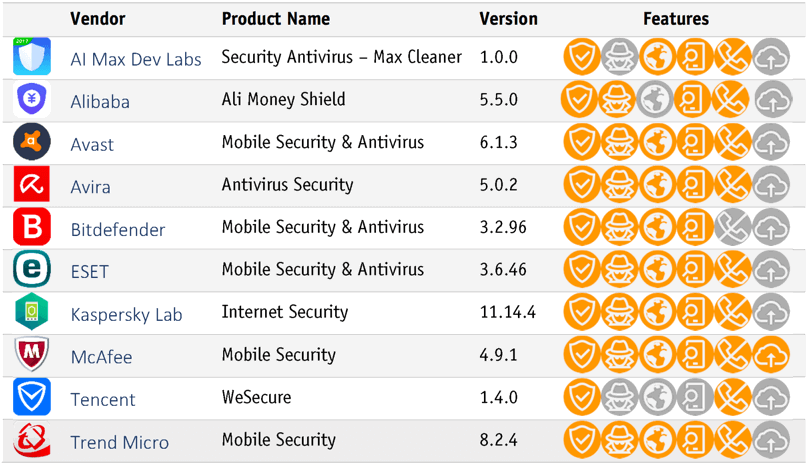This screenshot has height=466, width=808.
Task: Click the McAfee shield logo
Action: point(32,355)
